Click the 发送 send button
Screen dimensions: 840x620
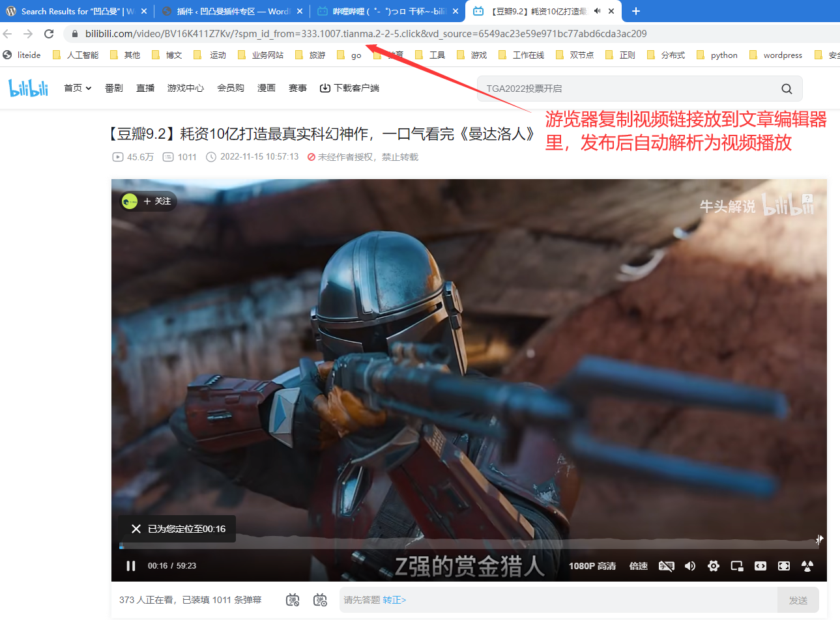pyautogui.click(x=798, y=600)
